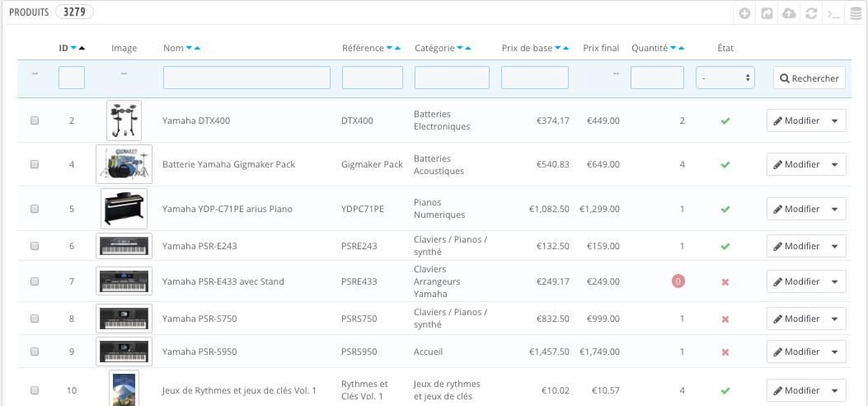
Task: Enable disabled product PSR-E433 avec Stand
Action: click(725, 282)
